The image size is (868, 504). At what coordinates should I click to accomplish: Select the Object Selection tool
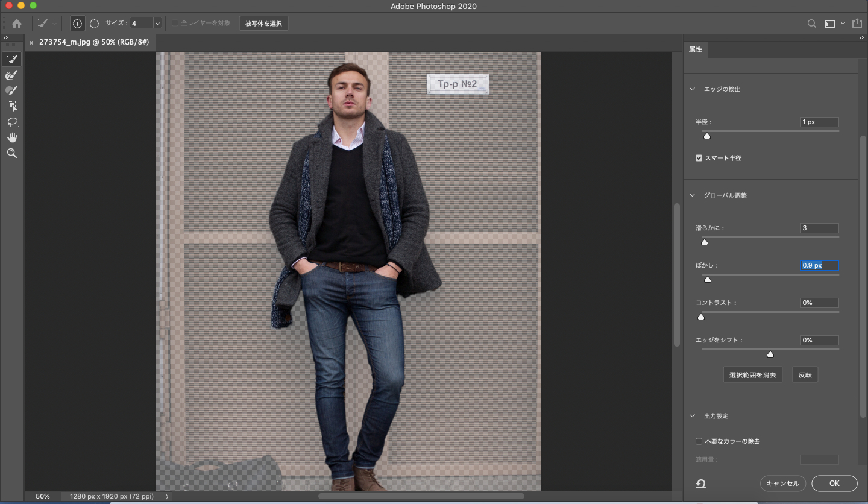[11, 106]
